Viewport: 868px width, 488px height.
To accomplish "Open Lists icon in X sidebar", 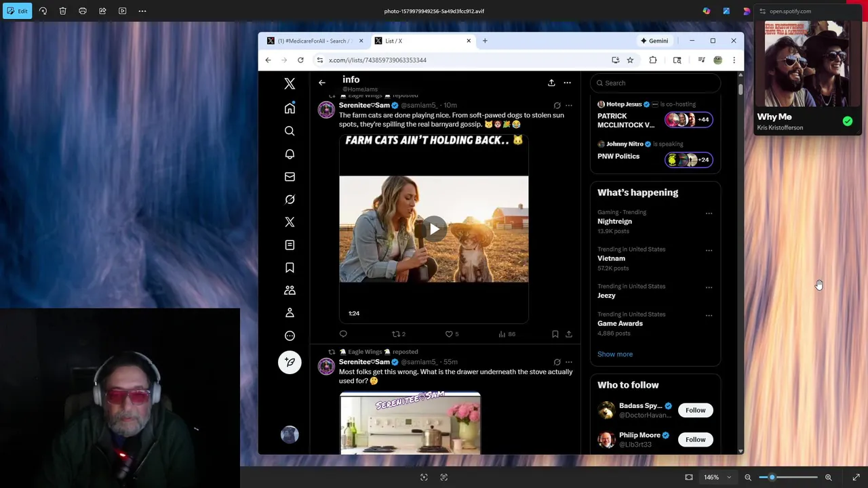I will [x=290, y=245].
